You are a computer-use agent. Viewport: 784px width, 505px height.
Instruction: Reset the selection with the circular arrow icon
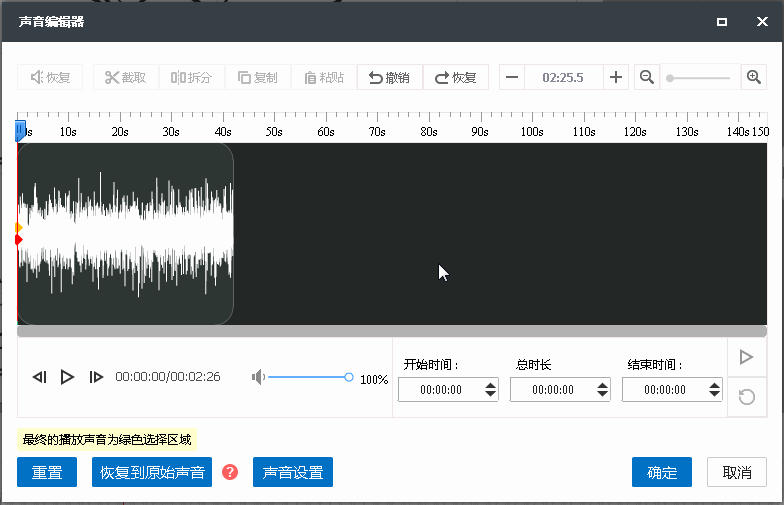[747, 397]
